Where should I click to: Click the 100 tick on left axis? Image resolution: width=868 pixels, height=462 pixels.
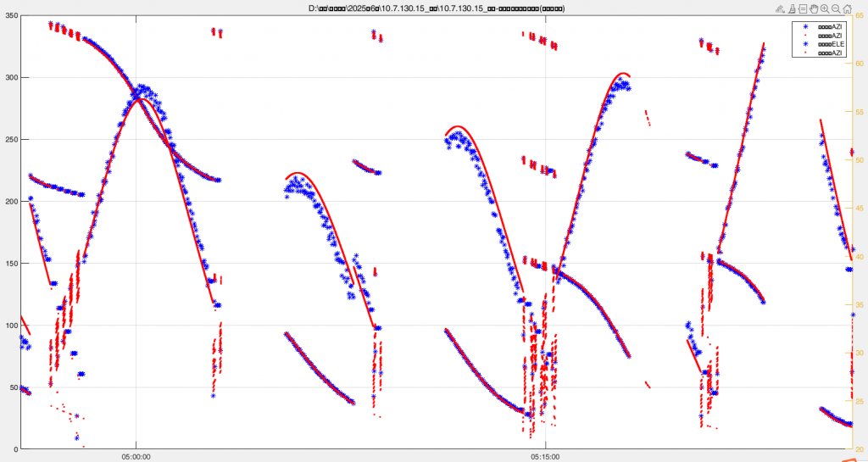[x=12, y=326]
